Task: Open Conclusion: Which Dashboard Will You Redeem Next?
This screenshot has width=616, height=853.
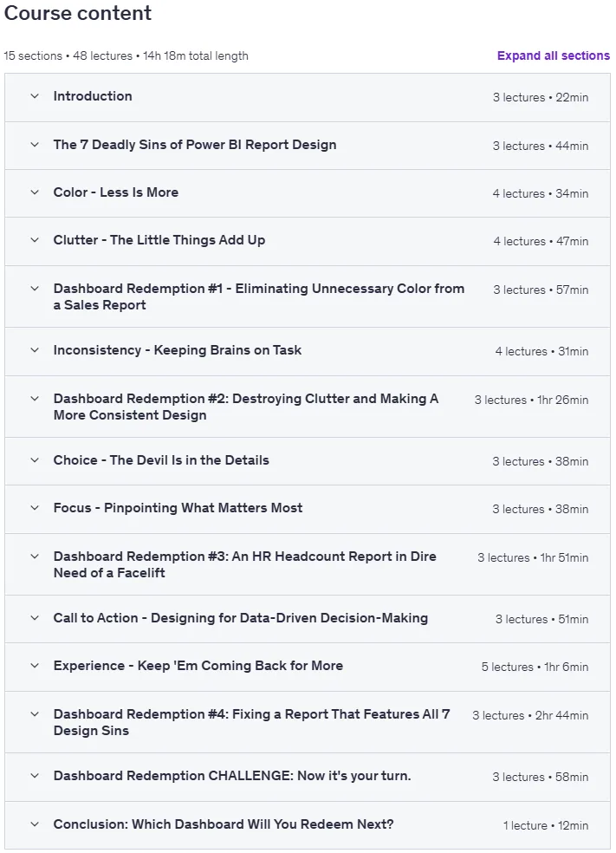Action: (x=224, y=824)
